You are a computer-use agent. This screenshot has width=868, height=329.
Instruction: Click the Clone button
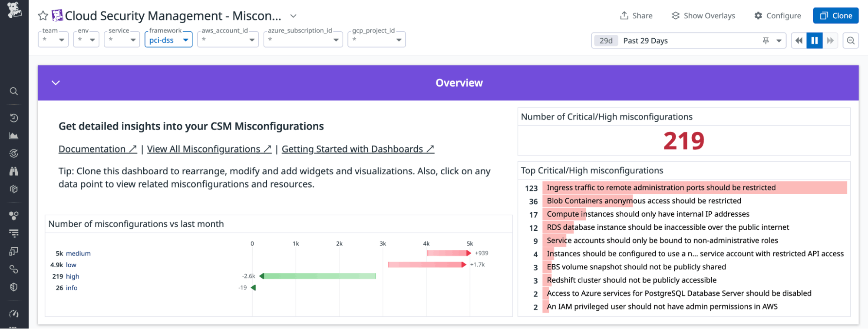click(835, 16)
